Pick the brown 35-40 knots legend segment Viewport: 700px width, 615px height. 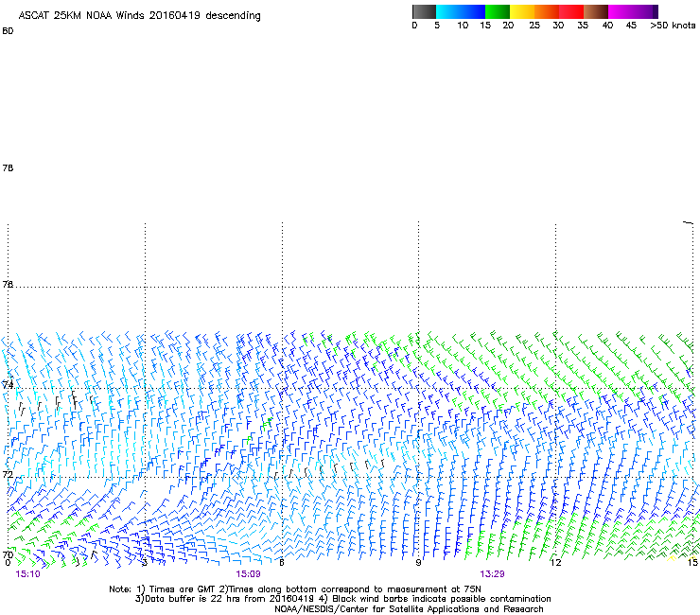[596, 11]
